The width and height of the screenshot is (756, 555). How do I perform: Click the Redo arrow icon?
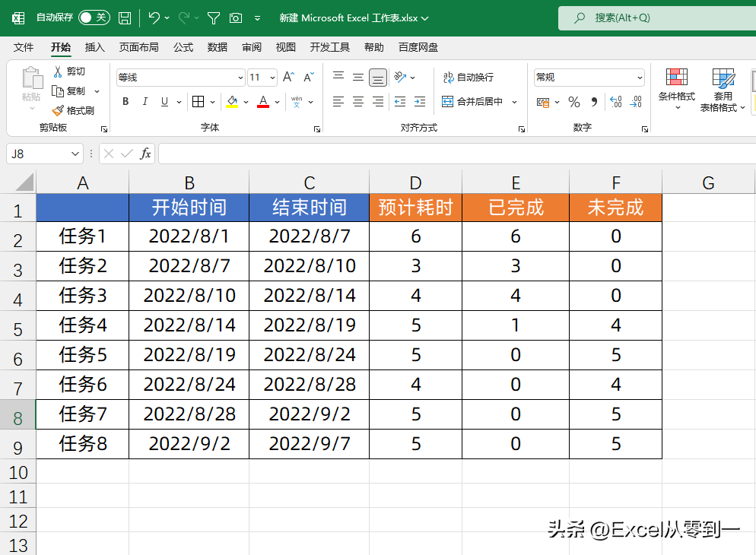[184, 17]
